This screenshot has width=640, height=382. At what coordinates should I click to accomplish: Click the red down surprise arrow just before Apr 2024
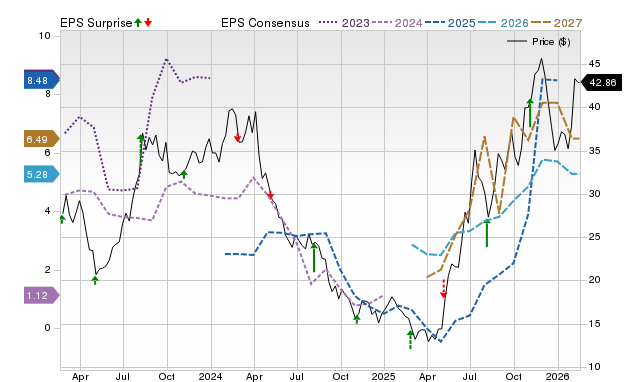point(238,138)
